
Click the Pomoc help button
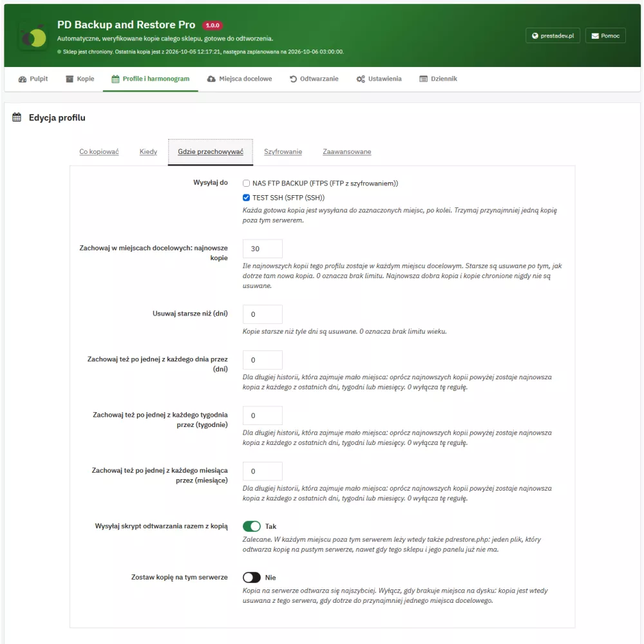[x=605, y=35]
